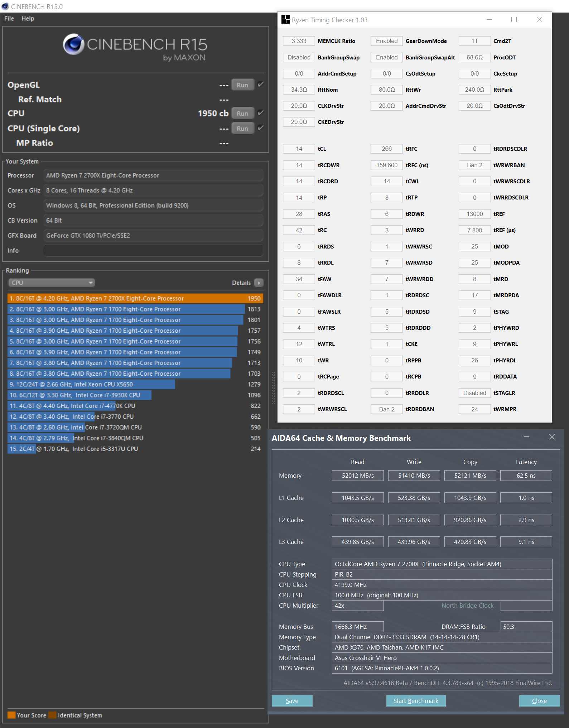Select rank 9 Intel Xeon X5650 entry
Image resolution: width=569 pixels, height=728 pixels.
[x=135, y=384]
